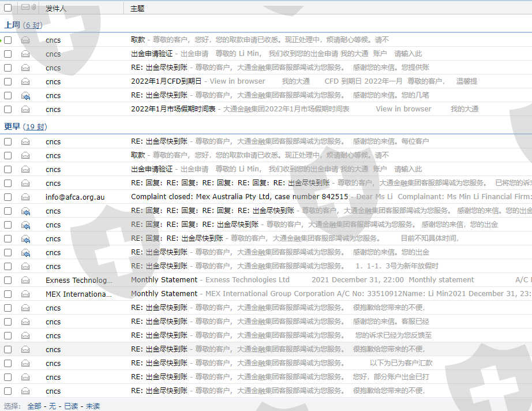Tick the select-all checkbox in the header

click(8, 8)
